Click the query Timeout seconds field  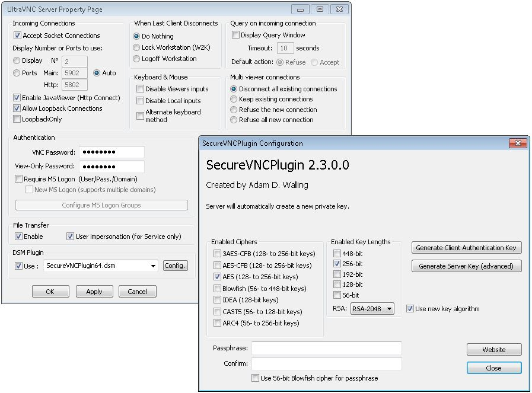(x=285, y=48)
